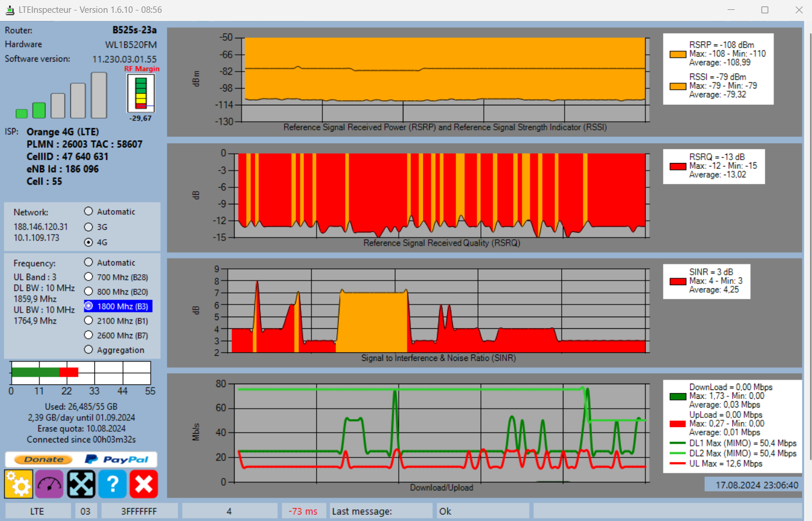Select the 2600 Mhz (B7) band
Image resolution: width=812 pixels, height=521 pixels.
click(116, 335)
